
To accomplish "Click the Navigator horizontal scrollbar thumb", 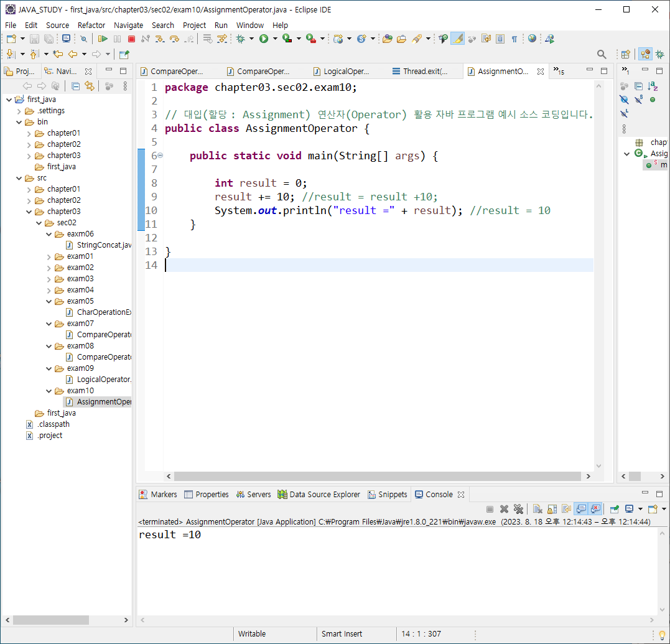I will tap(51, 620).
